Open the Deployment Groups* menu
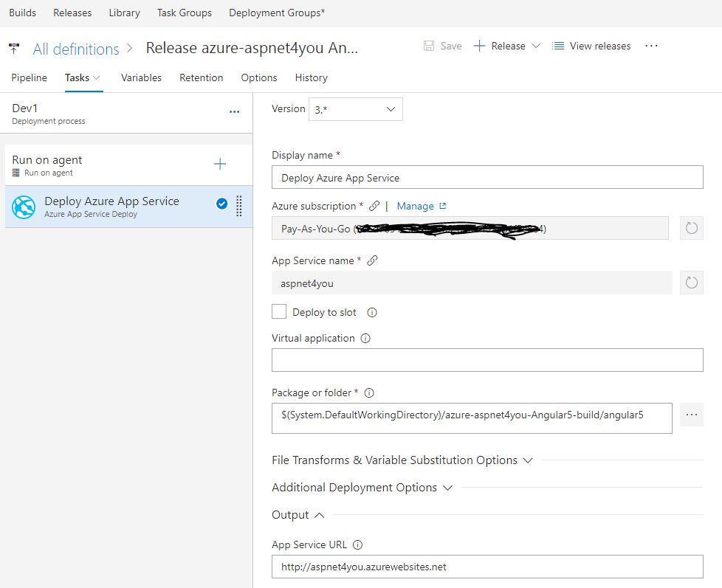722x588 pixels. (277, 13)
